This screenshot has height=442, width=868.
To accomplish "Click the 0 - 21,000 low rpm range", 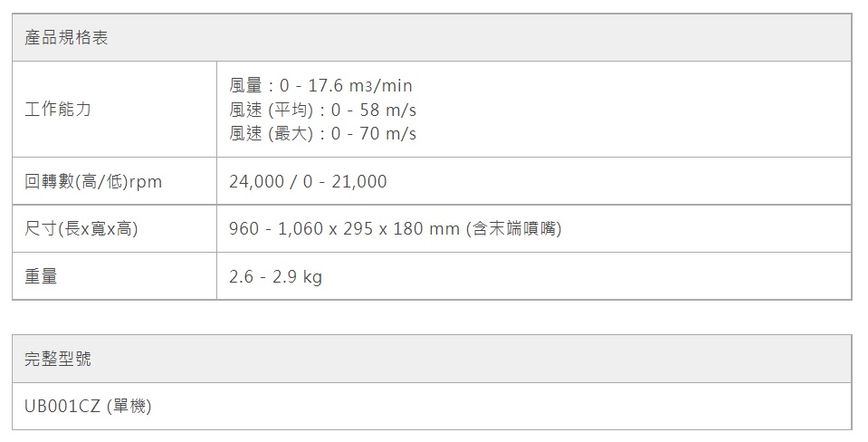I will 346,182.
